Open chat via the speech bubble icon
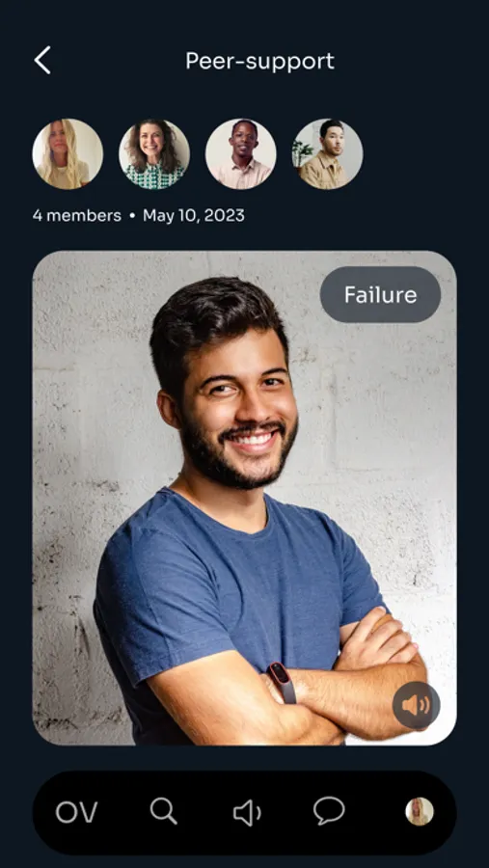 click(329, 811)
